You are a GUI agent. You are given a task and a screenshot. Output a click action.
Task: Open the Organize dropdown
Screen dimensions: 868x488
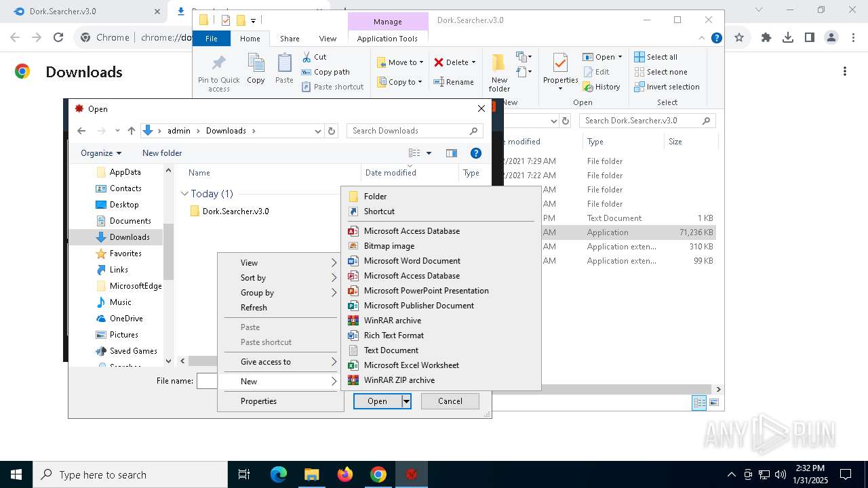pos(101,153)
